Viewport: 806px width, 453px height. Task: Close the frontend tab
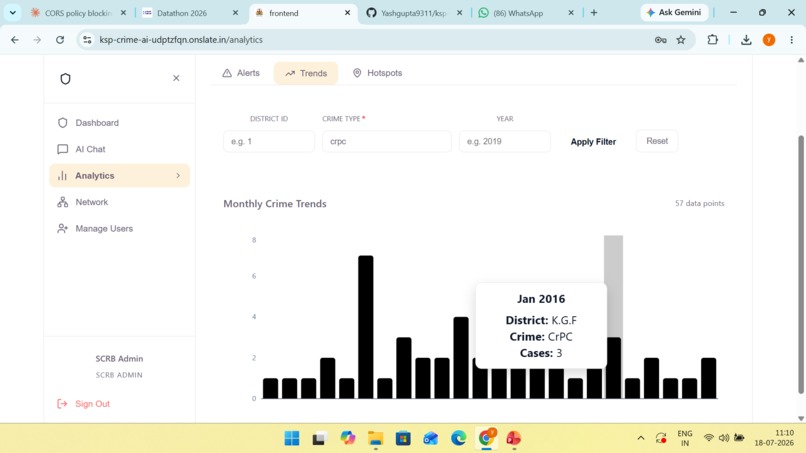pyautogui.click(x=347, y=13)
